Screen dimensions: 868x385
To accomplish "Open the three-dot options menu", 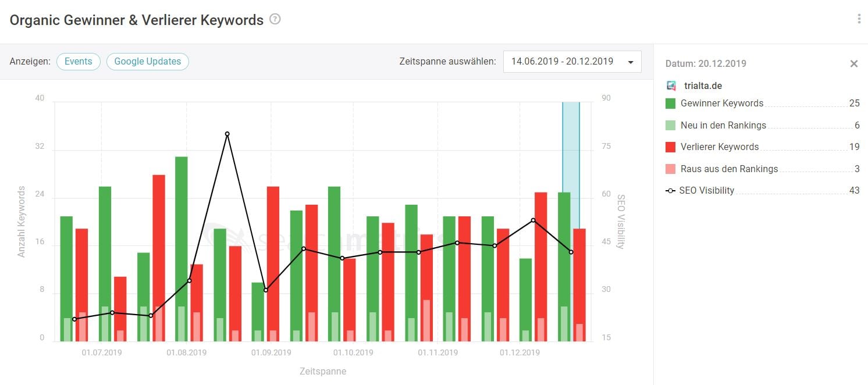I will click(859, 19).
